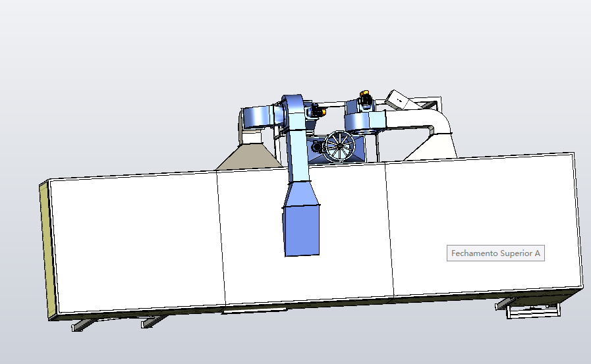Select the leftmost support foot under enclosure
Viewport: 591px width, 364px height.
[83, 325]
